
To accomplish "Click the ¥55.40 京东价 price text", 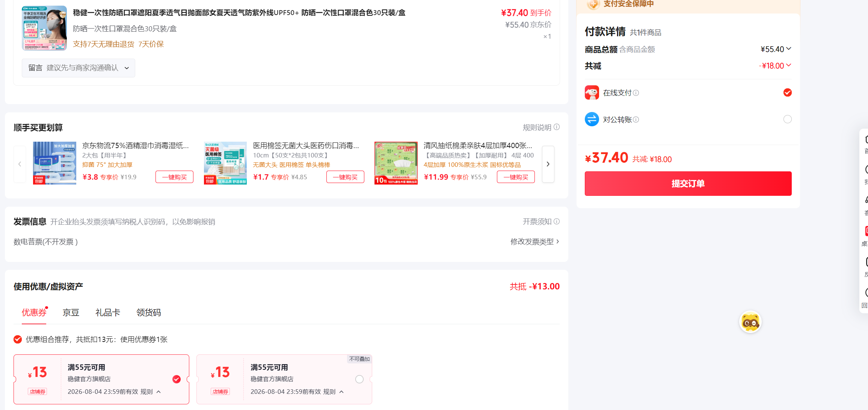I will (528, 25).
